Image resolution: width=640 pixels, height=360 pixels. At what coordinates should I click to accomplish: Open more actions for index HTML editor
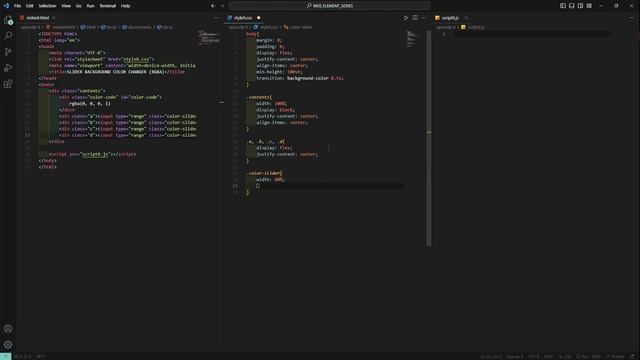pyautogui.click(x=216, y=18)
